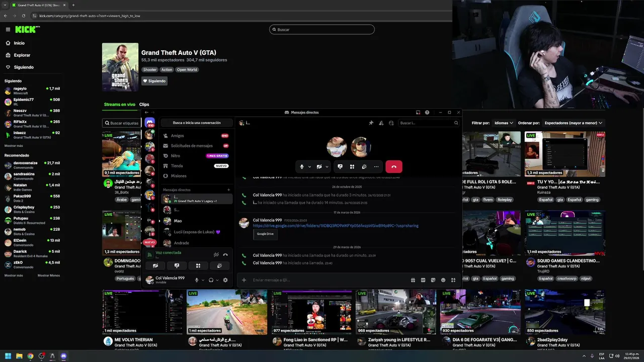Click Busca o inicia una conversación box
Screen dimensions: 644x362
pyautogui.click(x=197, y=123)
